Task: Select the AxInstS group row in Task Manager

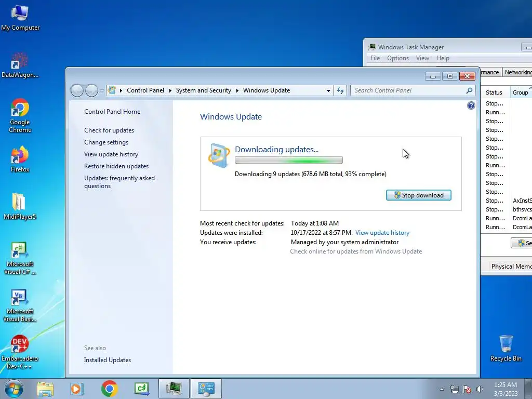Action: (507, 201)
